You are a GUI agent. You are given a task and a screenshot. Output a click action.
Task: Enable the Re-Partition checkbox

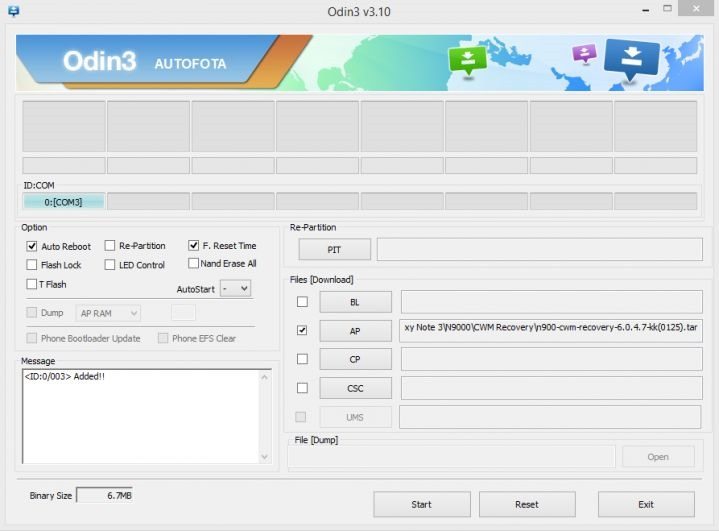pos(110,246)
